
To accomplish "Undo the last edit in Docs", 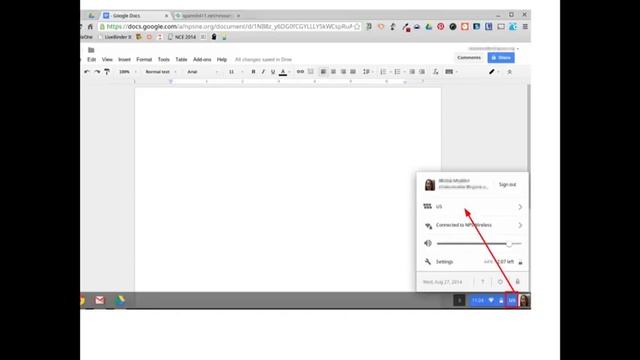I will [x=87, y=72].
